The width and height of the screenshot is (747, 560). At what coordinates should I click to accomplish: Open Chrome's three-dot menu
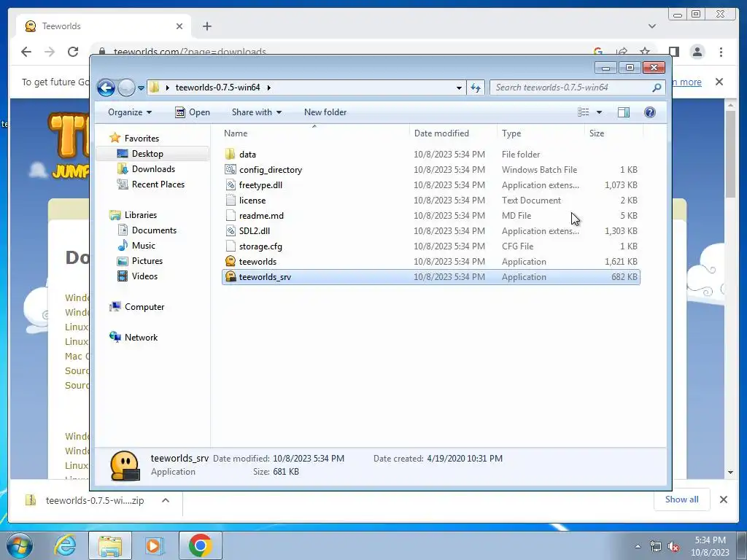coord(721,52)
